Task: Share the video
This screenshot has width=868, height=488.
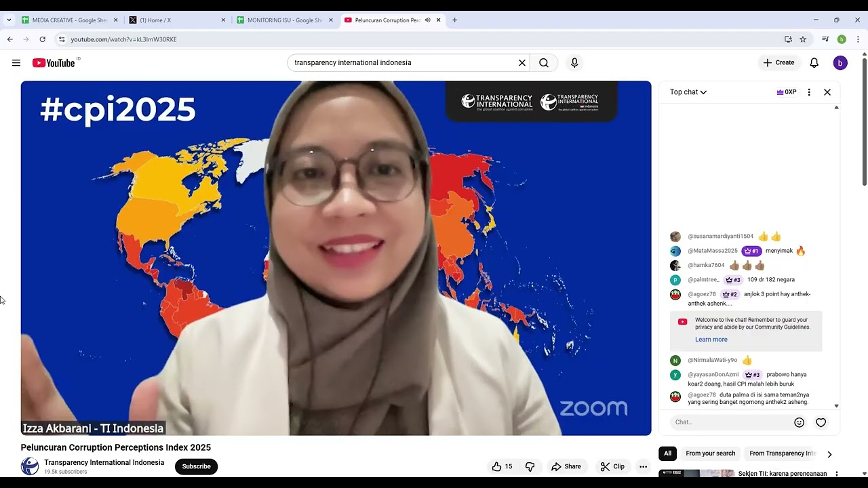Action: [x=566, y=466]
